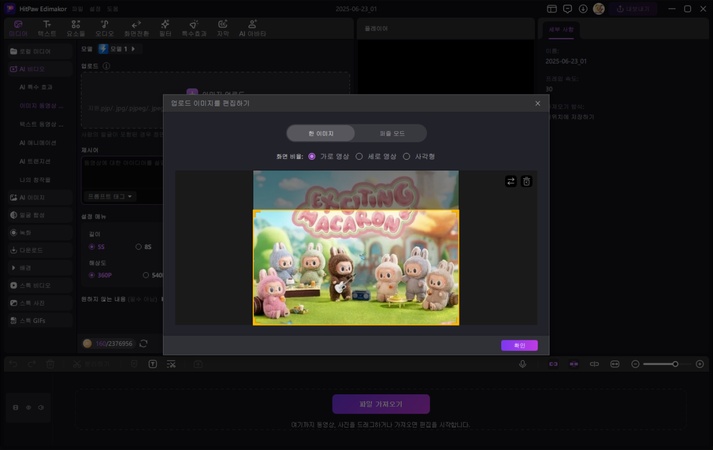Open the 필터 filters tab
Viewport: 713px width, 450px height.
(x=165, y=28)
